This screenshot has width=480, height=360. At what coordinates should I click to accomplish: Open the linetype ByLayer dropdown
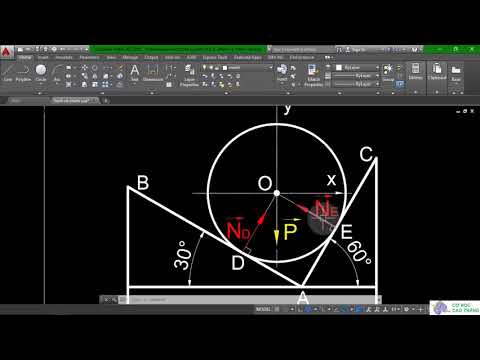(356, 84)
